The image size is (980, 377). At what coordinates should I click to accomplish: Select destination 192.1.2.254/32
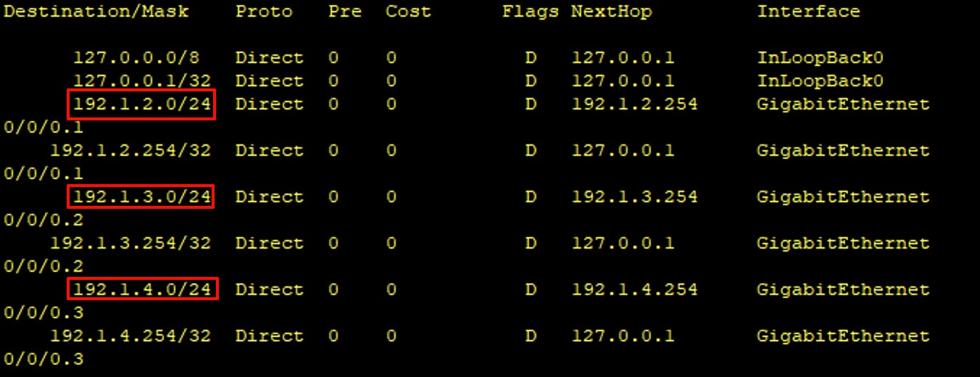pos(130,151)
